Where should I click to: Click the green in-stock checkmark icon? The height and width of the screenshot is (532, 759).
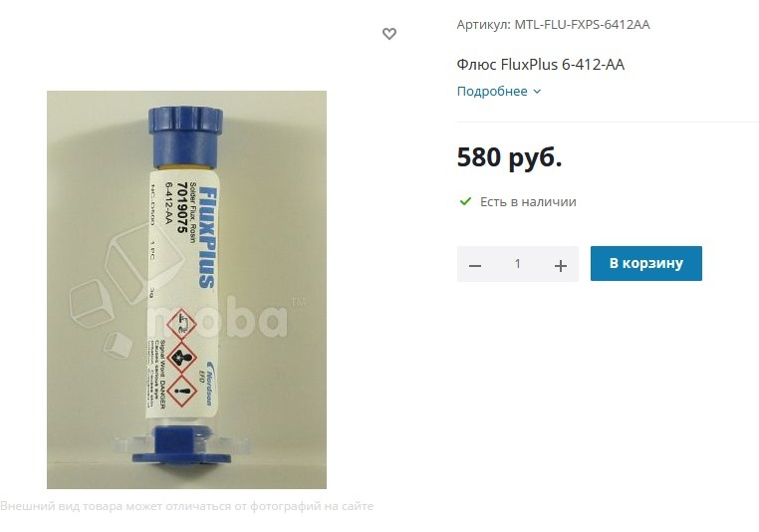[465, 201]
